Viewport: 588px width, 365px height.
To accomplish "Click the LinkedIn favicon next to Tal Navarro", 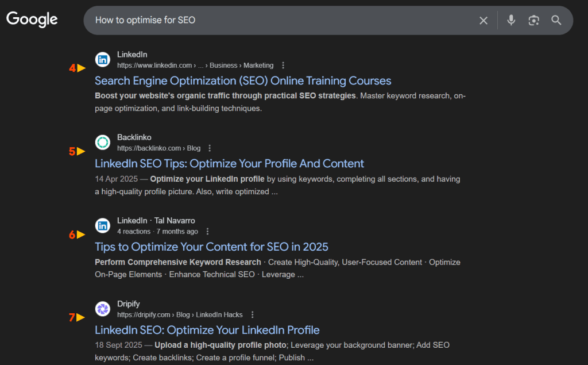I will click(x=102, y=225).
